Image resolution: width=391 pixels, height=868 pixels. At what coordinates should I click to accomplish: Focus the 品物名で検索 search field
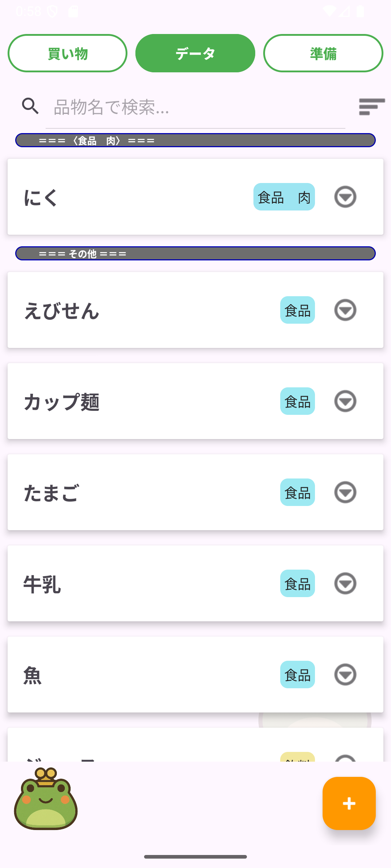tap(195, 107)
